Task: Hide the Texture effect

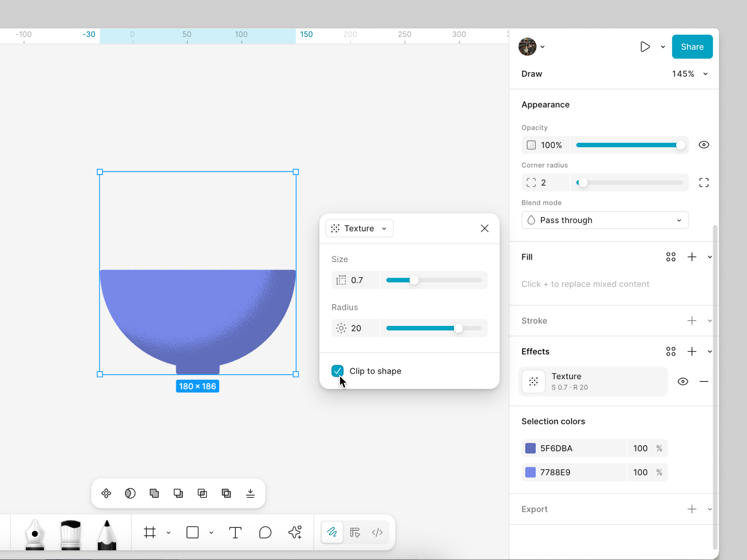Action: click(x=683, y=381)
